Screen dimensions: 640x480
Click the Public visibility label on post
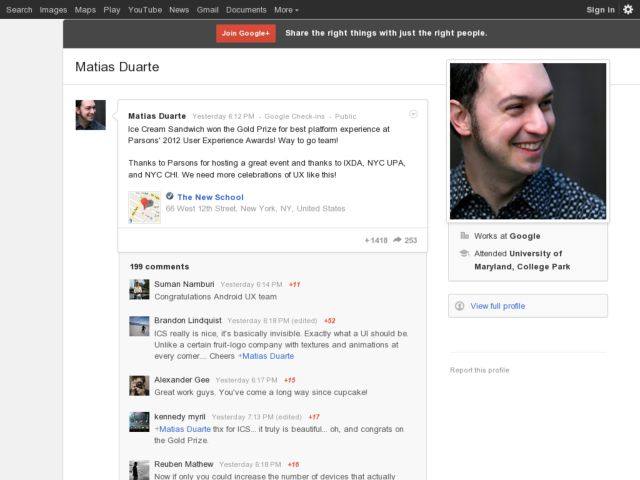pos(345,116)
